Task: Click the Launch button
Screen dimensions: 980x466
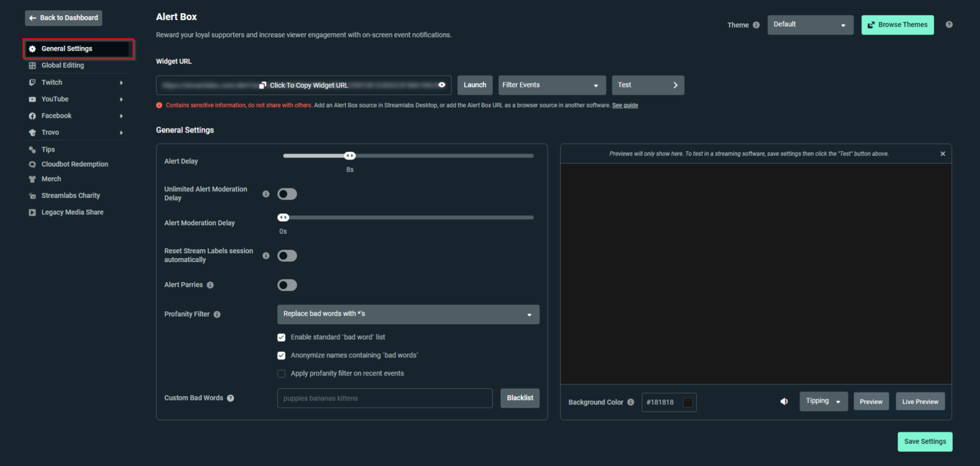Action: (474, 85)
